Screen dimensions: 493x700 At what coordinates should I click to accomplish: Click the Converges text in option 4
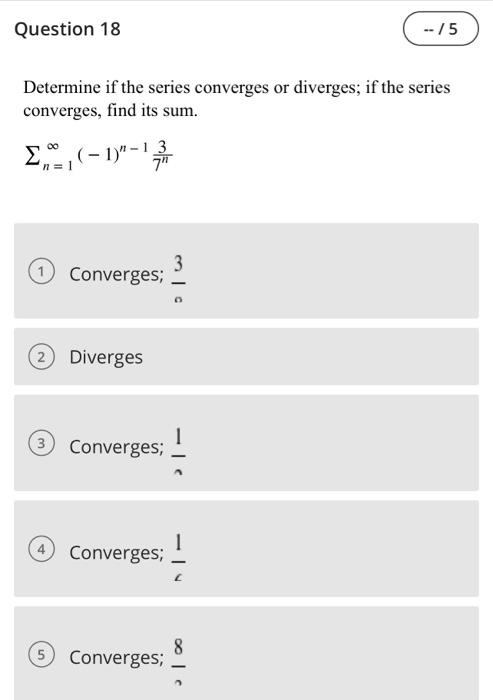click(x=117, y=553)
